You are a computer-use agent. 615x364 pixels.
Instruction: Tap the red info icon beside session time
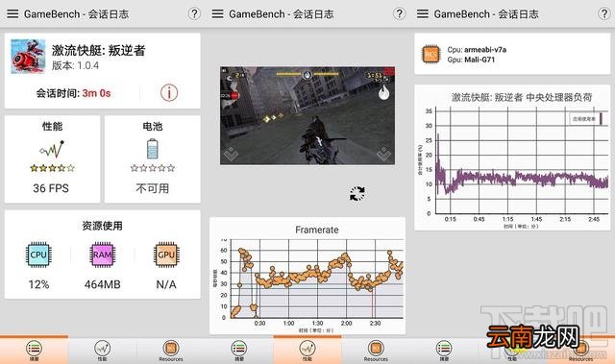click(169, 93)
